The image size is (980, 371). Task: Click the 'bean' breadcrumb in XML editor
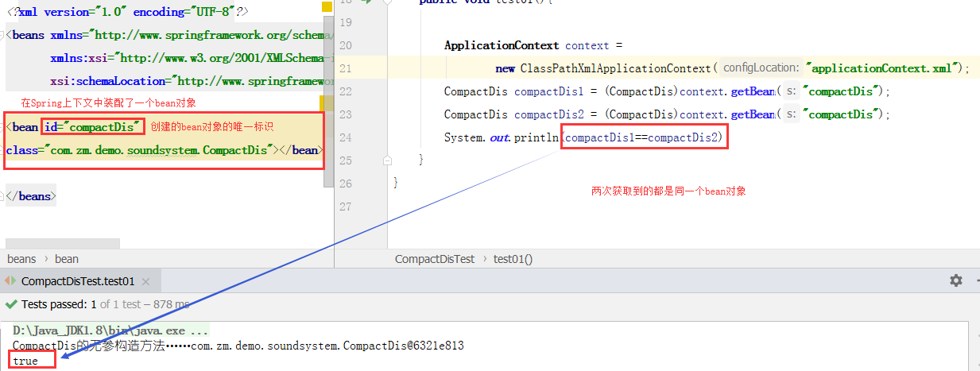pyautogui.click(x=67, y=259)
